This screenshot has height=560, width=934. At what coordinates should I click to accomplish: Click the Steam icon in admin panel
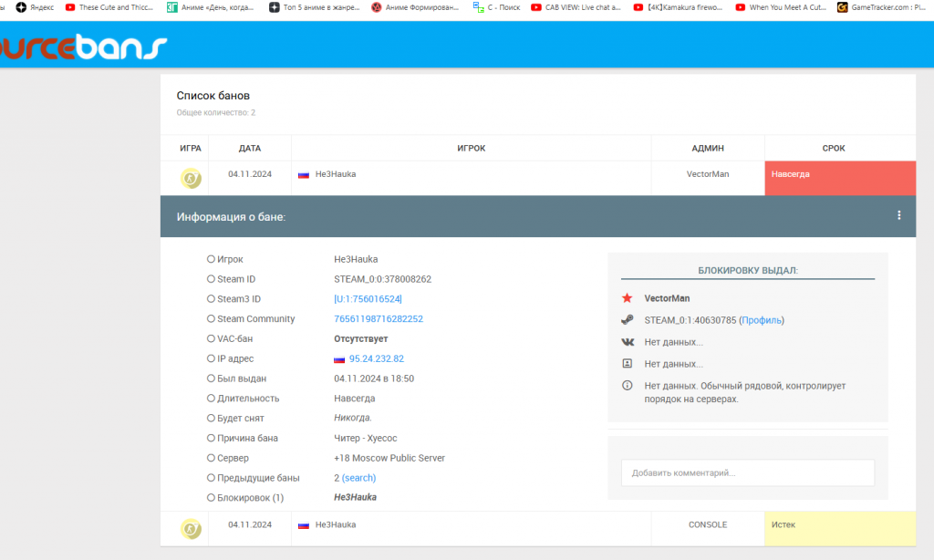coord(627,320)
